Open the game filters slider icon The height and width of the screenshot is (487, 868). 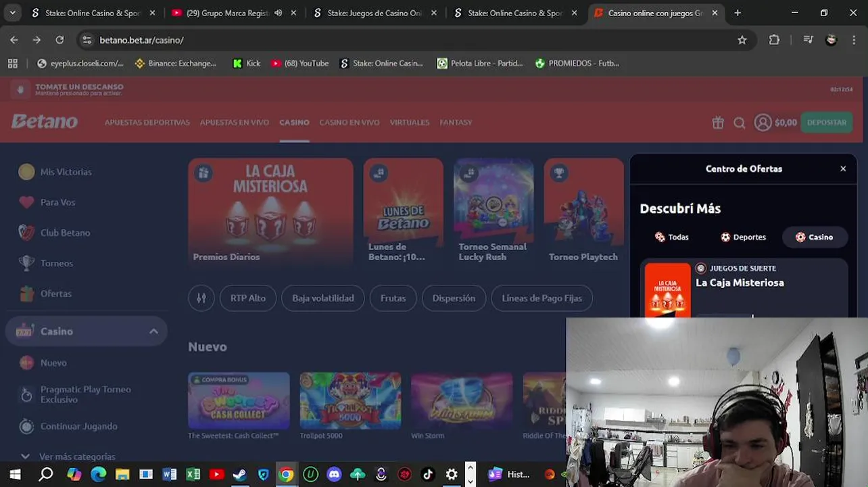click(x=201, y=298)
